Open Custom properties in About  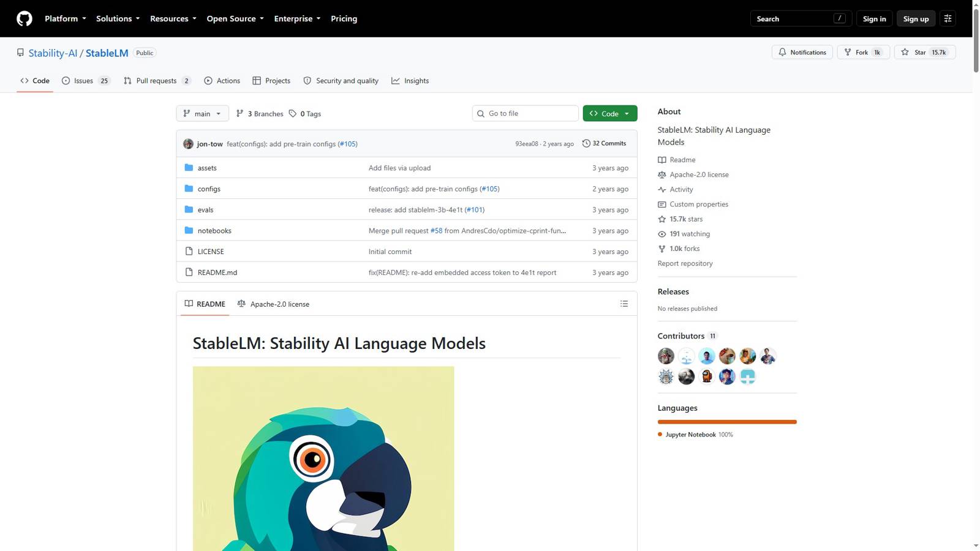tap(699, 204)
